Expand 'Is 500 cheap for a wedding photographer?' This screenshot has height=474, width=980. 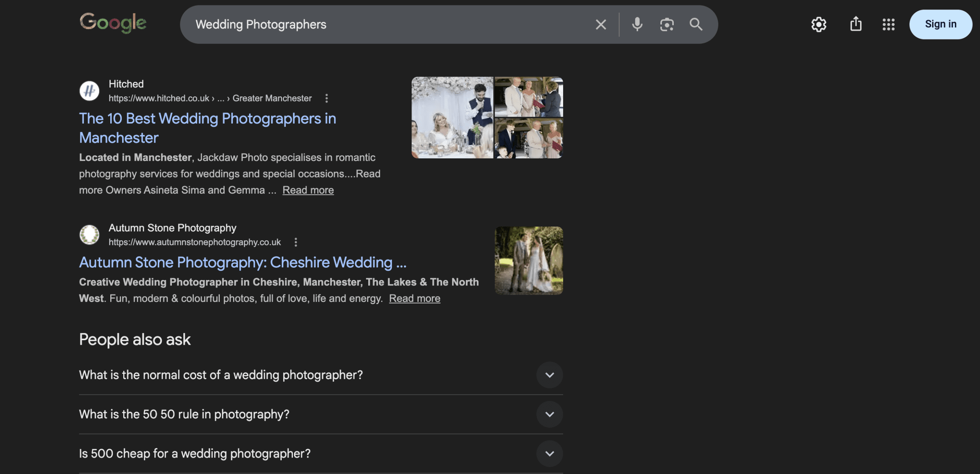pyautogui.click(x=321, y=454)
